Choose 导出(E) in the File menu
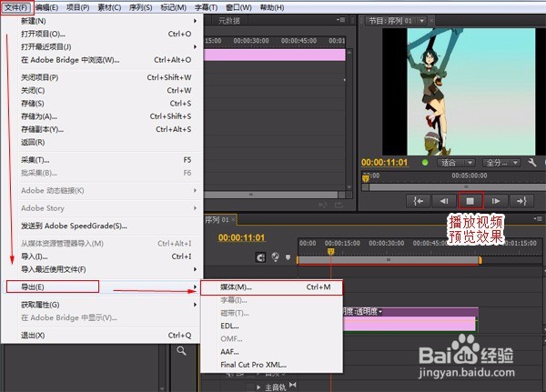This screenshot has width=546, height=392. [x=102, y=286]
